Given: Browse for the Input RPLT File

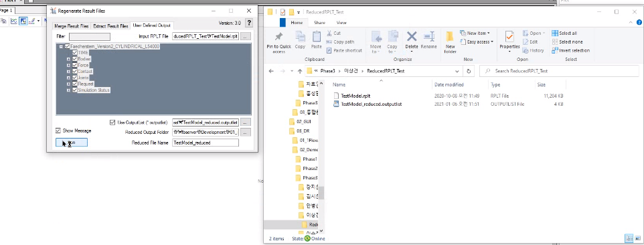Looking at the screenshot, I should point(245,37).
